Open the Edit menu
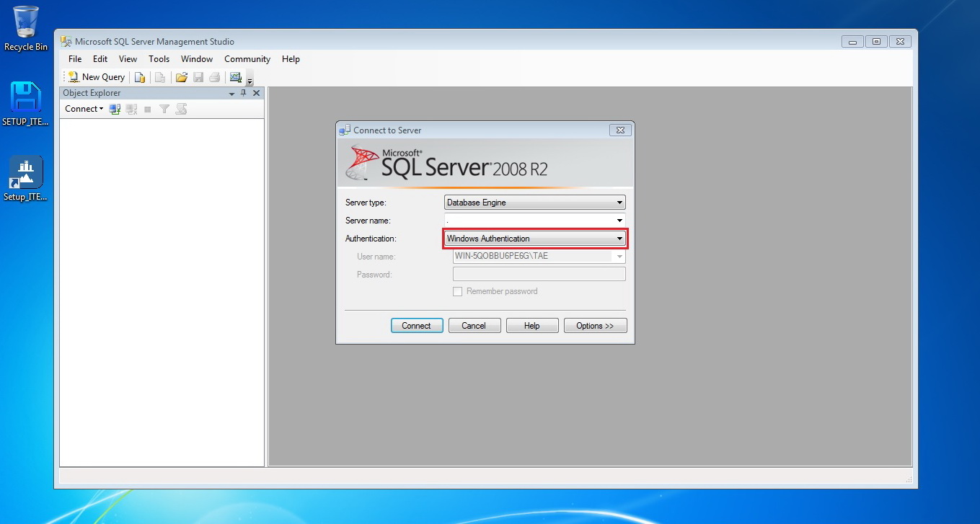The height and width of the screenshot is (524, 980). coord(100,59)
